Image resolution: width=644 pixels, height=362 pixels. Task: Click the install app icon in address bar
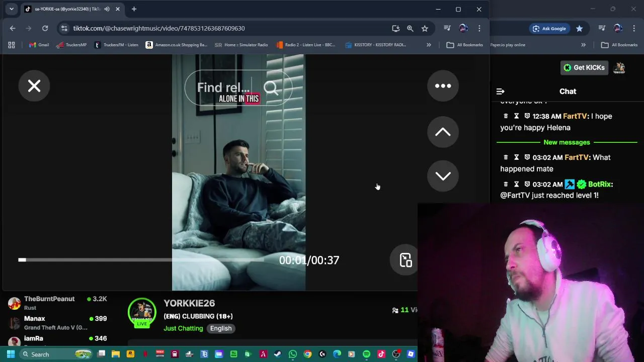click(x=396, y=28)
